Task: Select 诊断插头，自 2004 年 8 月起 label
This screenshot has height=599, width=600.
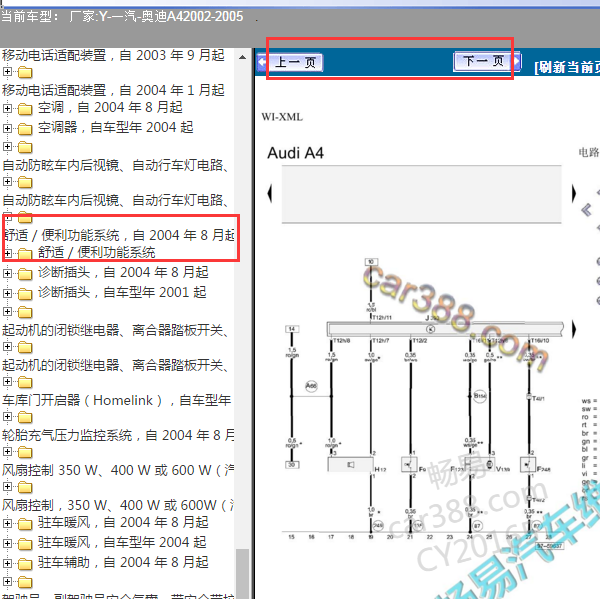Action: point(123,273)
